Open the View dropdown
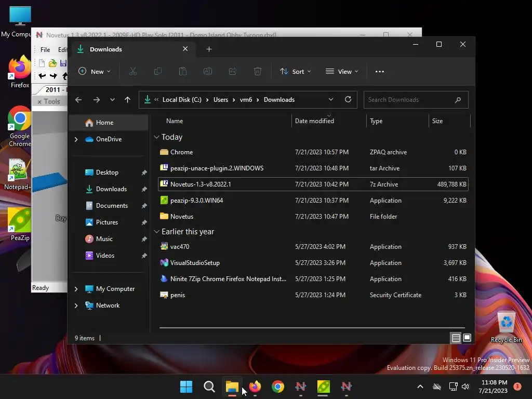This screenshot has width=532, height=399. click(x=342, y=72)
